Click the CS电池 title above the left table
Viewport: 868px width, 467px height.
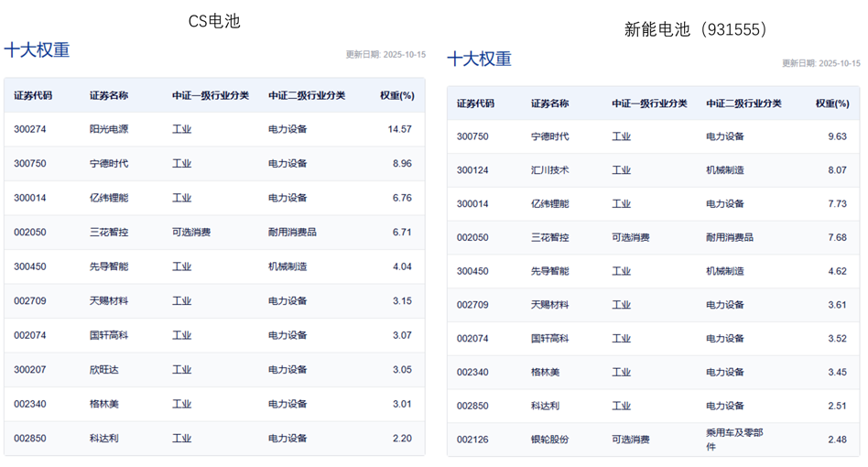214,20
